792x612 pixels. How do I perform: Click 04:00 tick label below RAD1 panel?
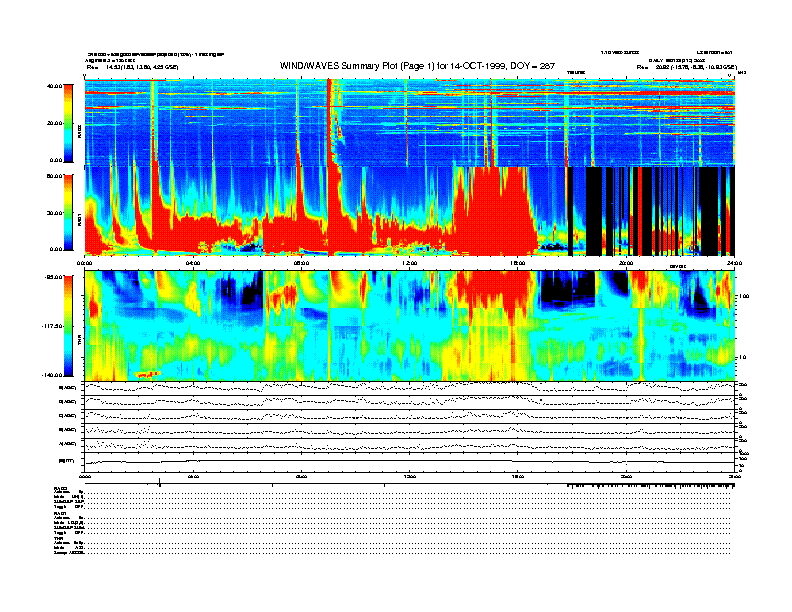193,263
